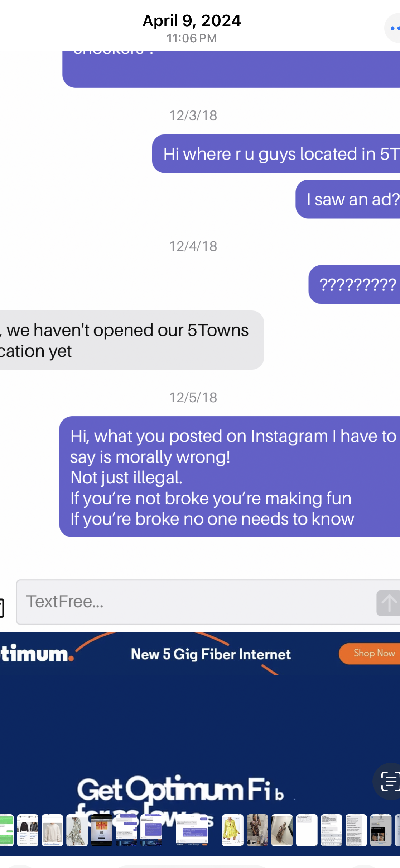Select the thumbnail showing a keyboard
The width and height of the screenshot is (400, 868).
pos(332,830)
